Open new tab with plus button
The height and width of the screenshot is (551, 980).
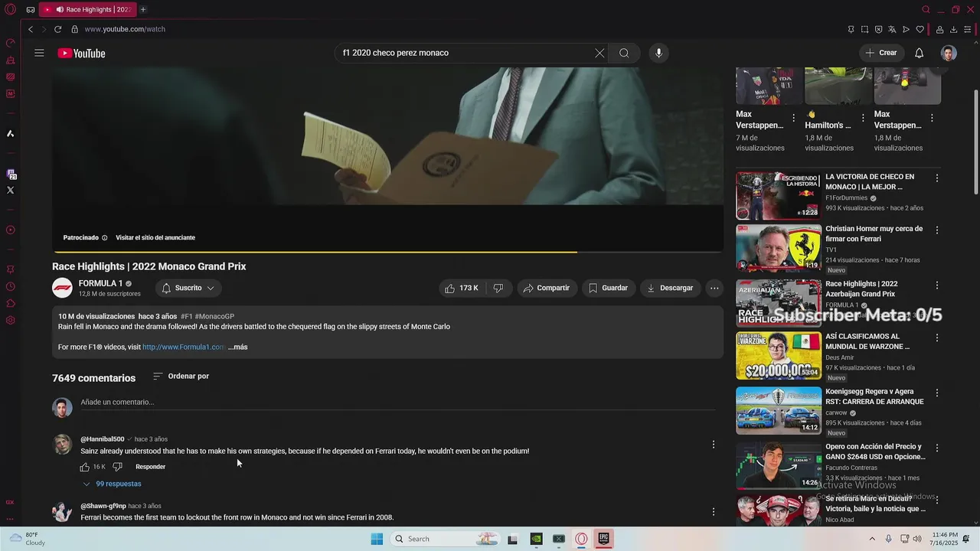click(142, 9)
